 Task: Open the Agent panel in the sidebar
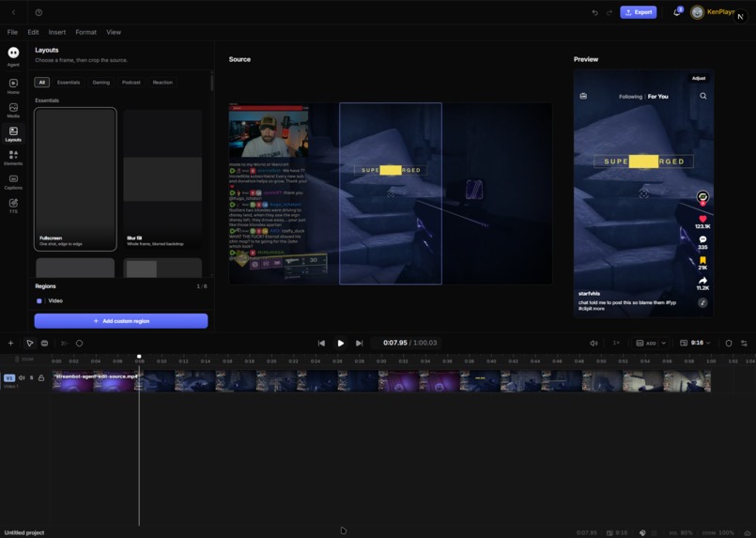[13, 56]
